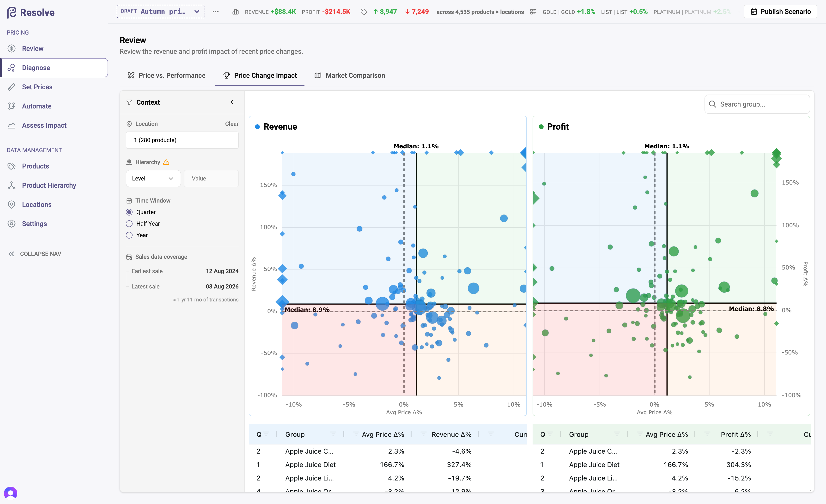Open the user avatar at bottom left
This screenshot has height=504, width=826.
10,493
